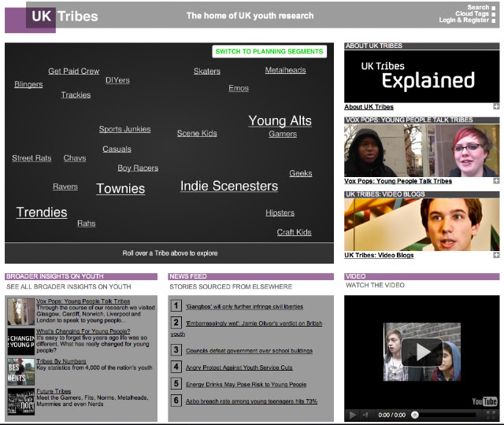This screenshot has height=425, width=504.
Task: Open the Geeks tribe link
Action: [301, 173]
